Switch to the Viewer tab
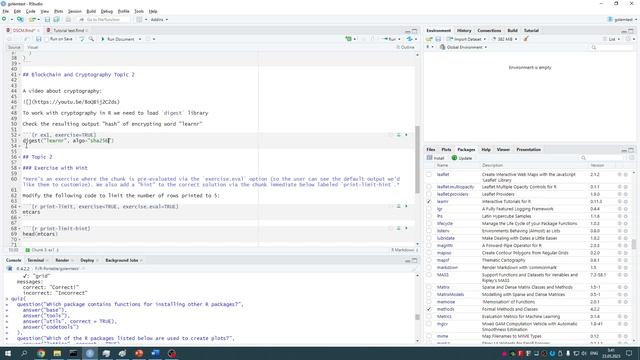640x360 pixels. pos(503,150)
